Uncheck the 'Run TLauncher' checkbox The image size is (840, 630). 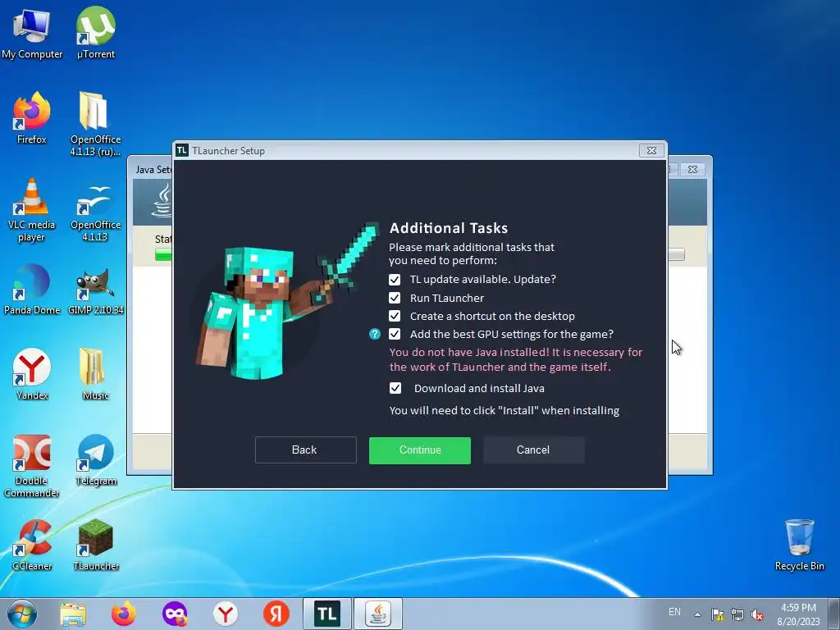tap(395, 298)
